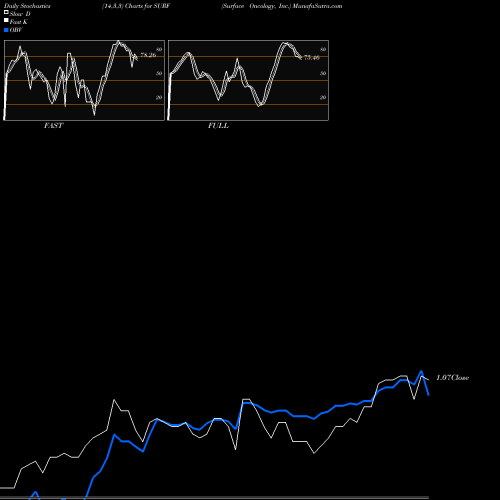Click the 'Daily Stochastics' title text
This screenshot has width=500, height=500.
point(27,6)
